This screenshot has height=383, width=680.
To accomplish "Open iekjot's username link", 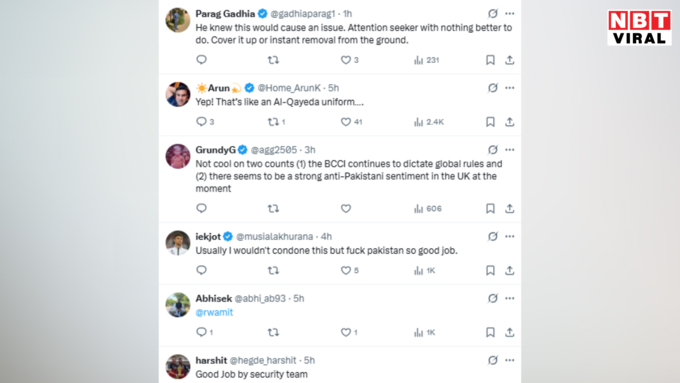I will [208, 236].
